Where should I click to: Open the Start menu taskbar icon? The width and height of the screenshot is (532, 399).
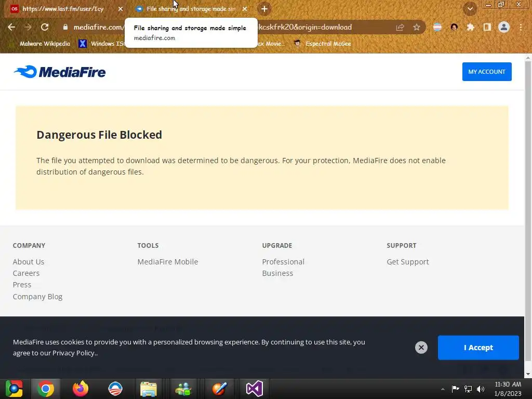pyautogui.click(x=14, y=389)
